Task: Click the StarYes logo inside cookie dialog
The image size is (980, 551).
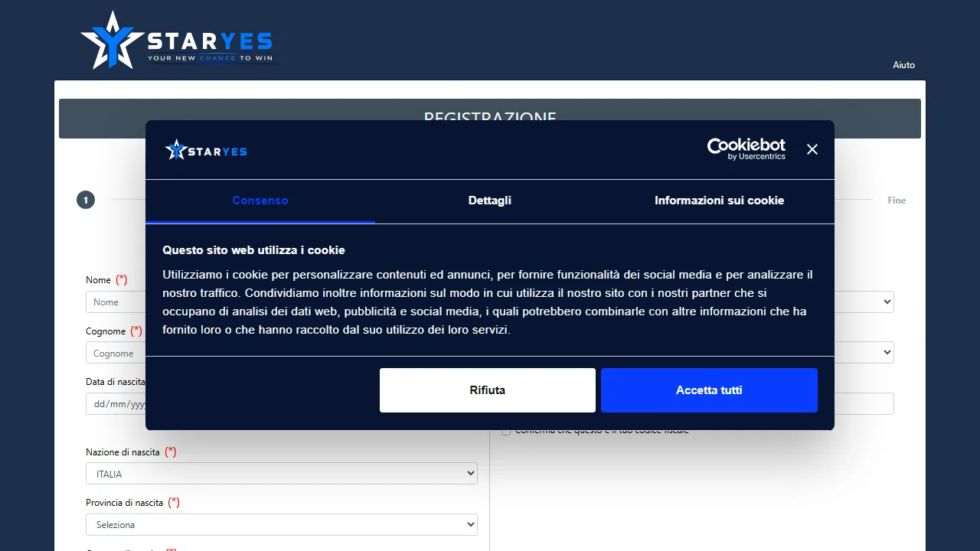Action: [207, 150]
